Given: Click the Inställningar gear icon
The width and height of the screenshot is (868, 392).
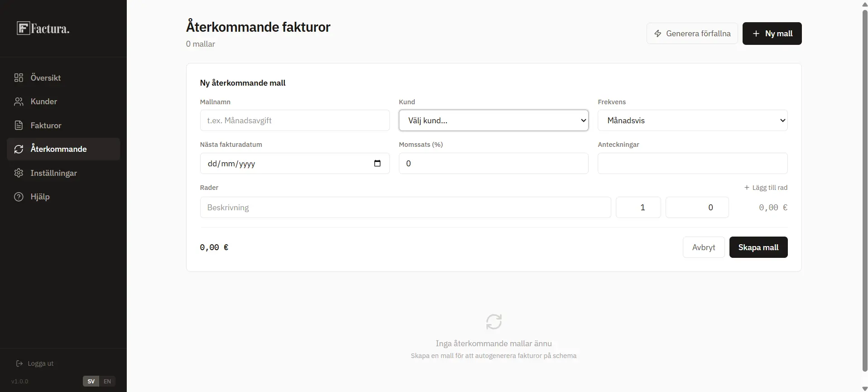Looking at the screenshot, I should pyautogui.click(x=19, y=173).
